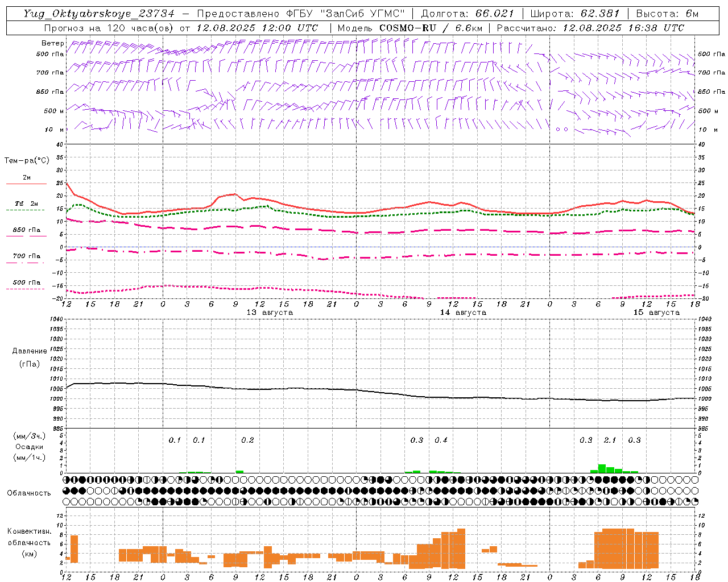Select the latitude value Широта: 62.381
728x582 pixels.
pyautogui.click(x=574, y=14)
